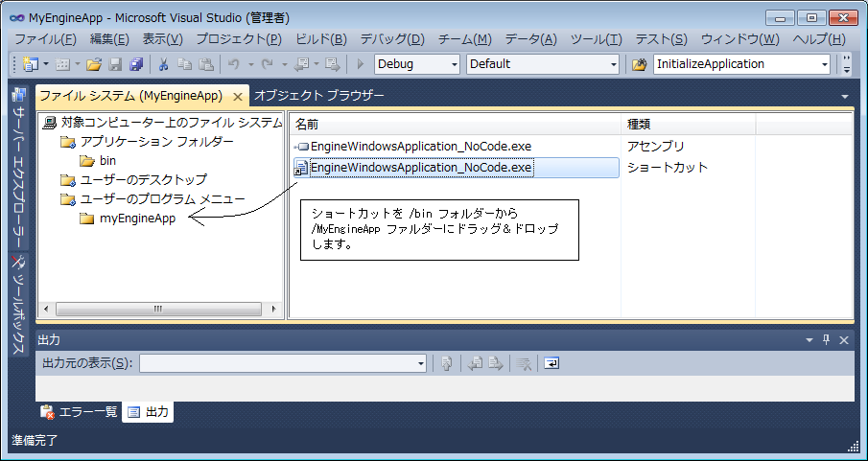
Task: Click the Find Message in Code output icon
Action: point(447,363)
